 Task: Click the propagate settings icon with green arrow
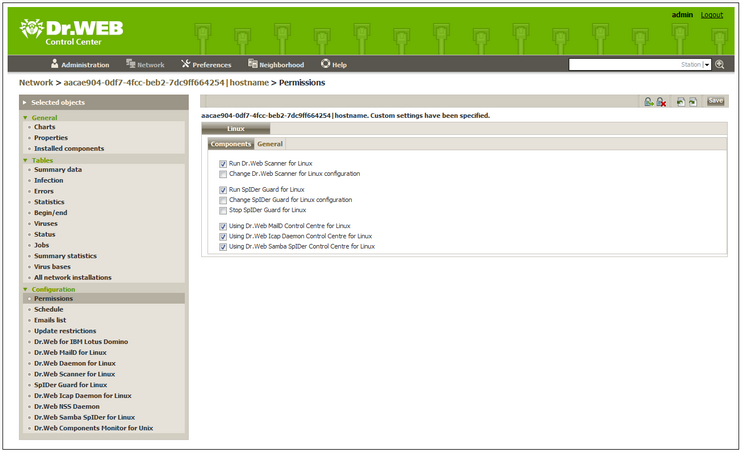[649, 102]
